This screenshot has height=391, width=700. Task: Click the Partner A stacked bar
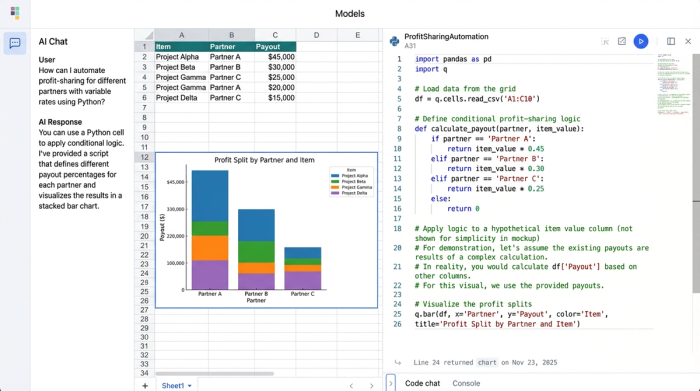pyautogui.click(x=210, y=230)
